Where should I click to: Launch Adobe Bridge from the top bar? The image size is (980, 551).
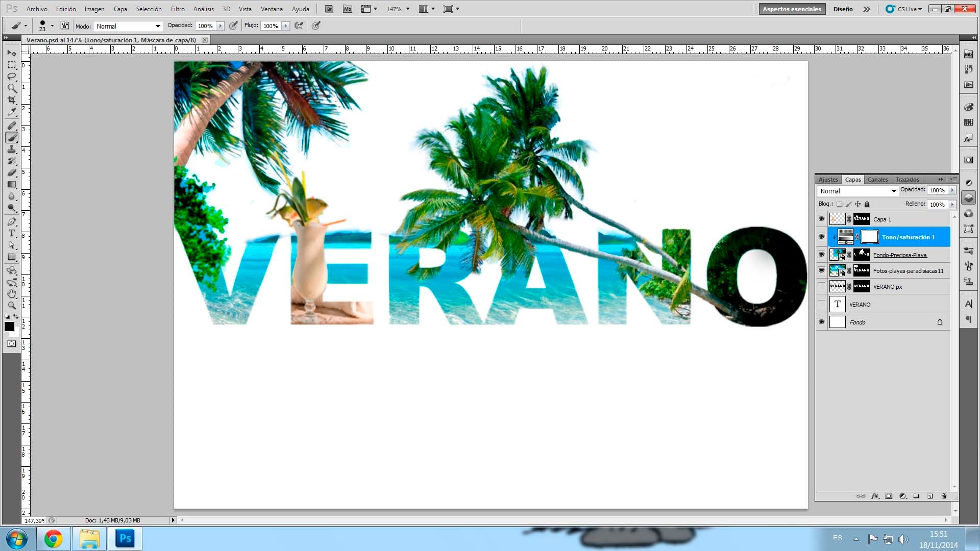(329, 9)
